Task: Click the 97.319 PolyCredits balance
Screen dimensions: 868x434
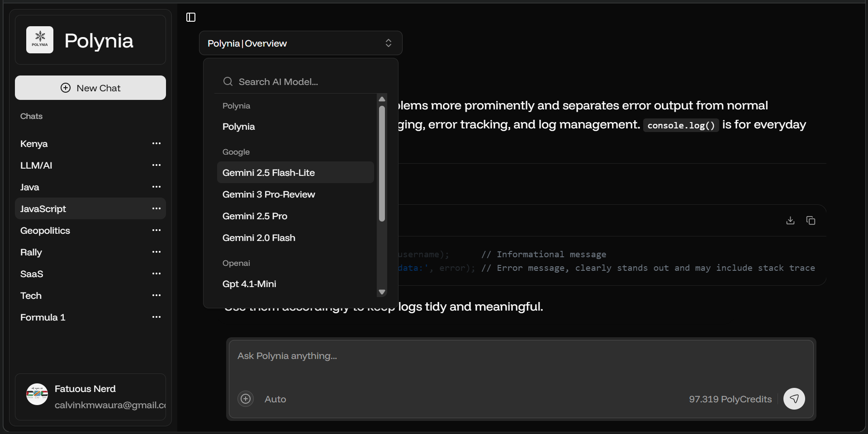Action: coord(730,399)
